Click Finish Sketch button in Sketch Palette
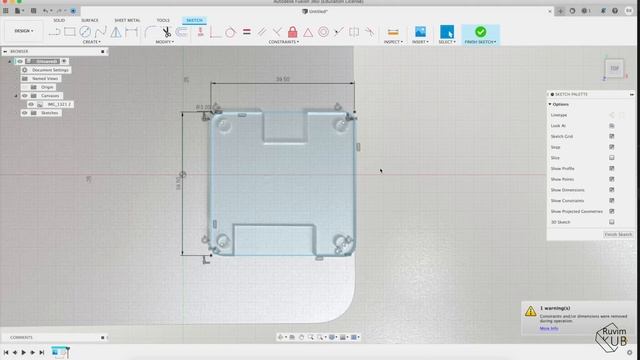This screenshot has height=360, width=640. coord(618,235)
